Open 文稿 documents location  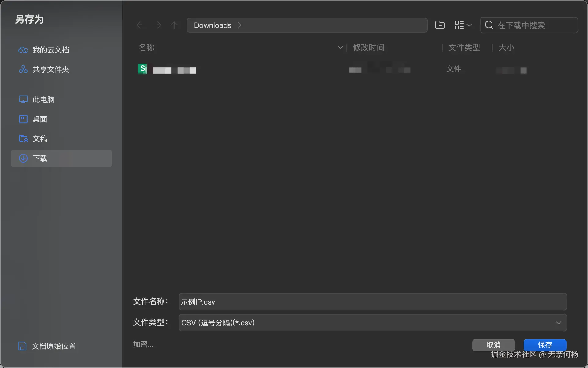tap(40, 139)
